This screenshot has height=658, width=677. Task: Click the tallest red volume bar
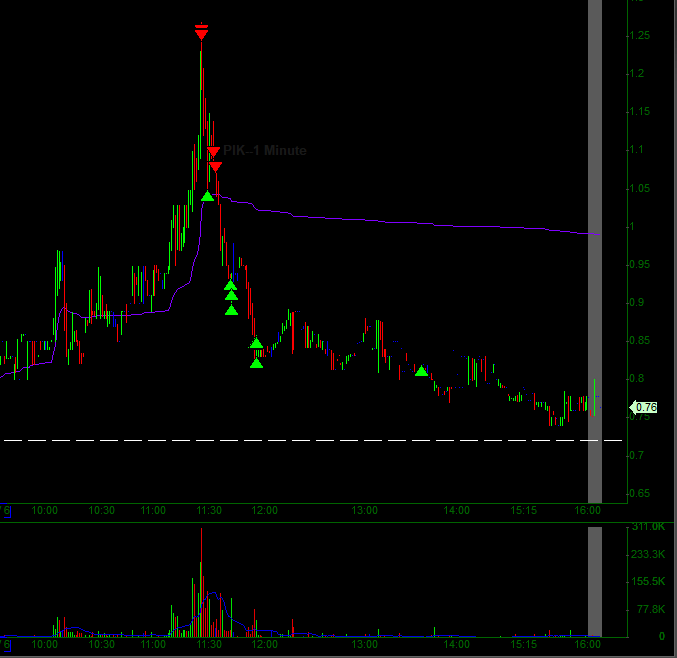pyautogui.click(x=201, y=582)
